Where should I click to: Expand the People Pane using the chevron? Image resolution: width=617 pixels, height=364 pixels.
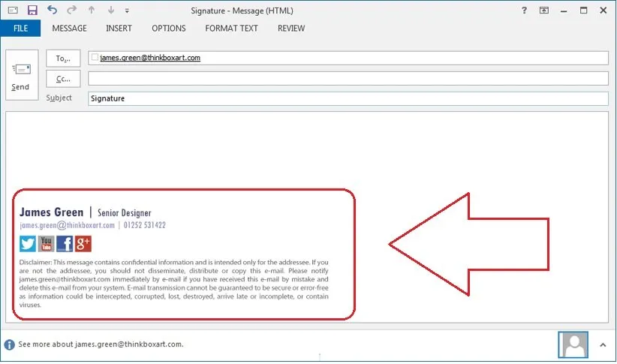602,344
